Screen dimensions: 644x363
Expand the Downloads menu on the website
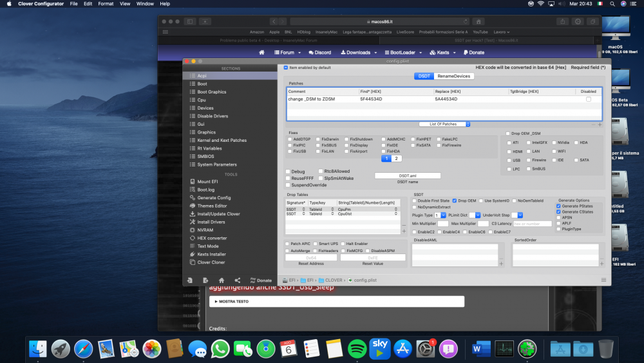pyautogui.click(x=359, y=53)
